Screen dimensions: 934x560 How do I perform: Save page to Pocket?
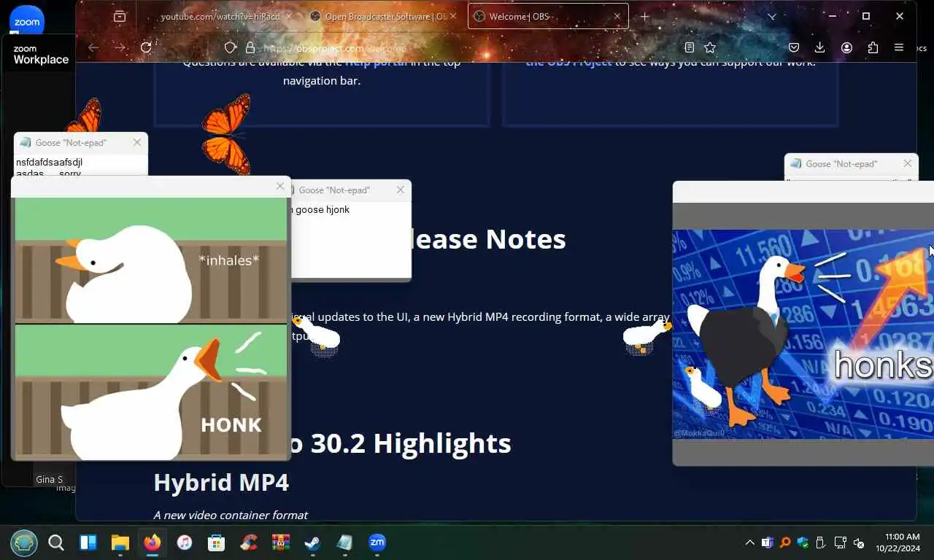tap(794, 47)
